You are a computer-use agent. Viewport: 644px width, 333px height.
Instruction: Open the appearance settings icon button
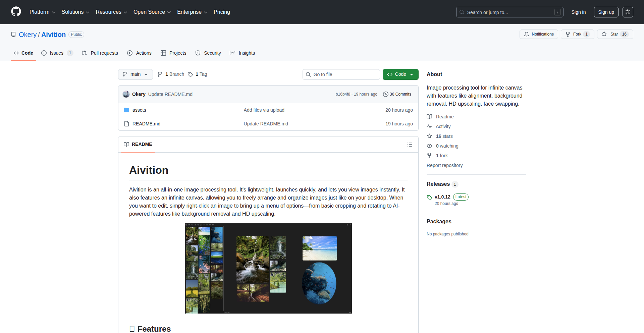click(628, 12)
